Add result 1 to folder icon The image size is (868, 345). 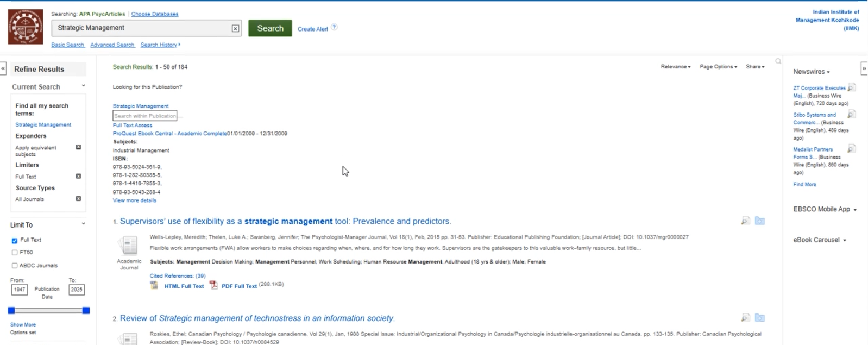pyautogui.click(x=759, y=221)
